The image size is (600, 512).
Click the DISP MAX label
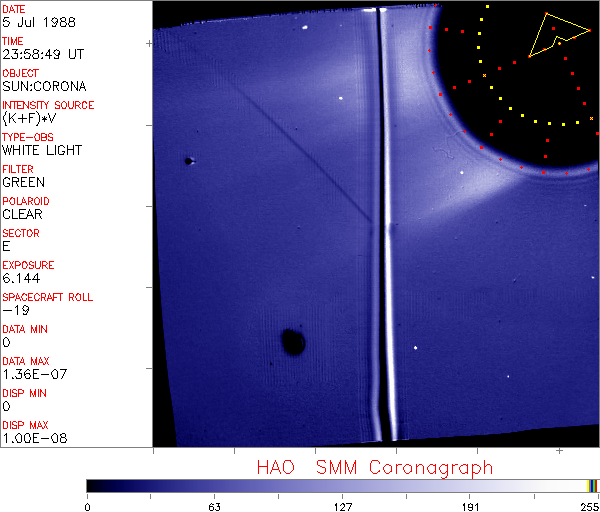point(25,425)
